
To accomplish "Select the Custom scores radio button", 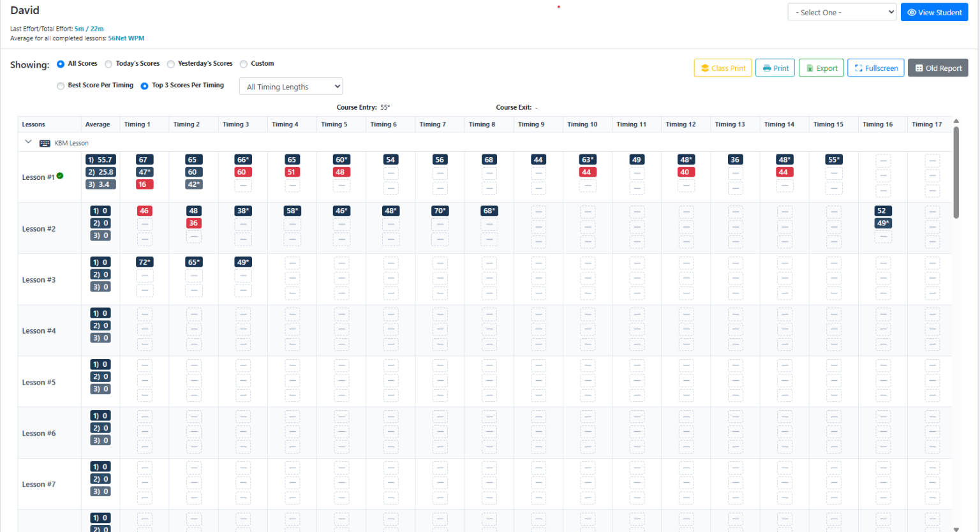I will (244, 64).
